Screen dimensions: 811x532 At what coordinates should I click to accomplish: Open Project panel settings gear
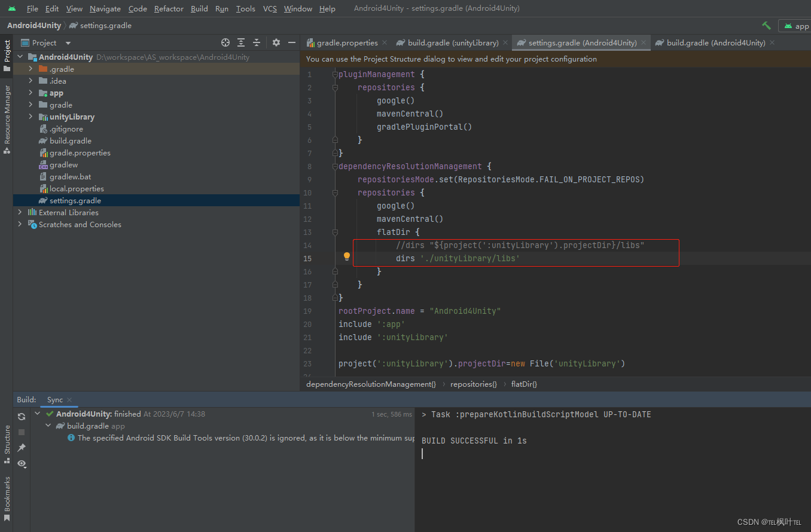pyautogui.click(x=276, y=42)
